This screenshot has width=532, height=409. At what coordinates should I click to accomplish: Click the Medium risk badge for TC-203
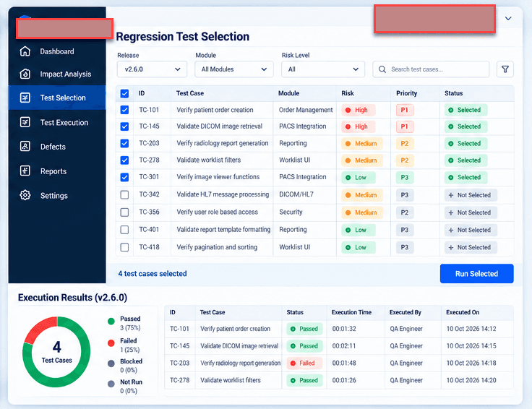point(362,144)
